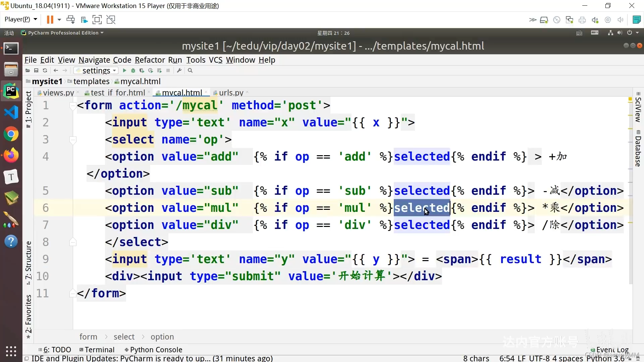The height and width of the screenshot is (362, 644).
Task: Click the yellow warning marker in the editor stripe
Action: 630,99
